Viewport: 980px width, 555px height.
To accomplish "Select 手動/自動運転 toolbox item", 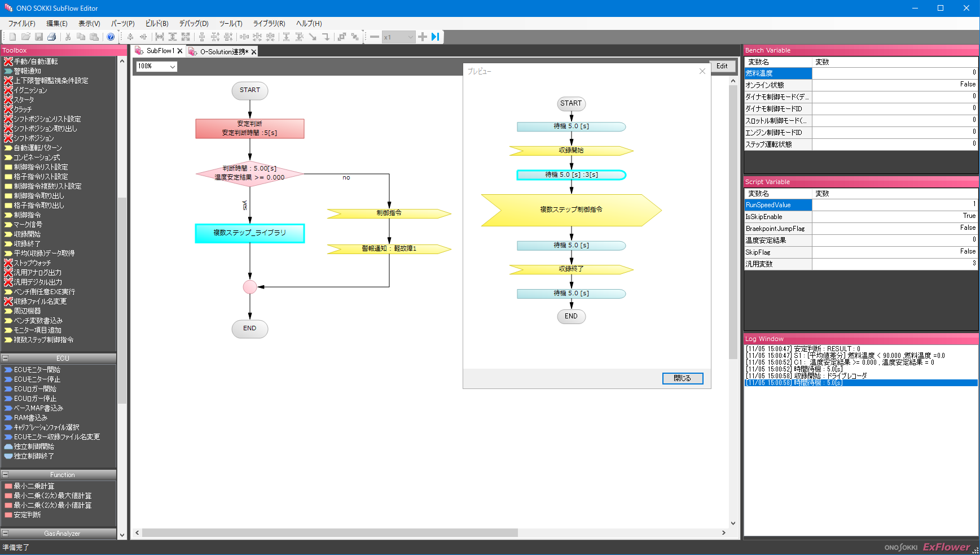I will pyautogui.click(x=36, y=61).
